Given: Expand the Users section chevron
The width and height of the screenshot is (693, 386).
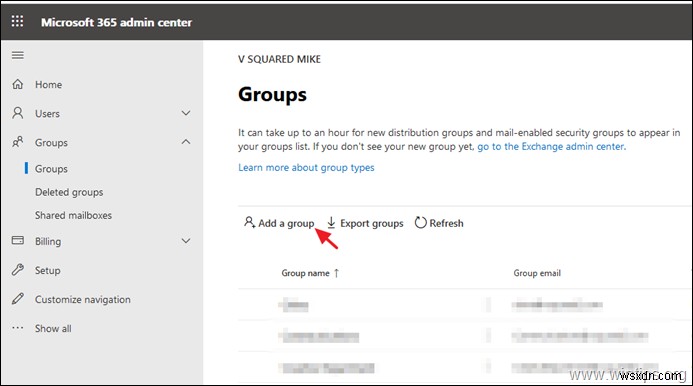Looking at the screenshot, I should [x=186, y=113].
